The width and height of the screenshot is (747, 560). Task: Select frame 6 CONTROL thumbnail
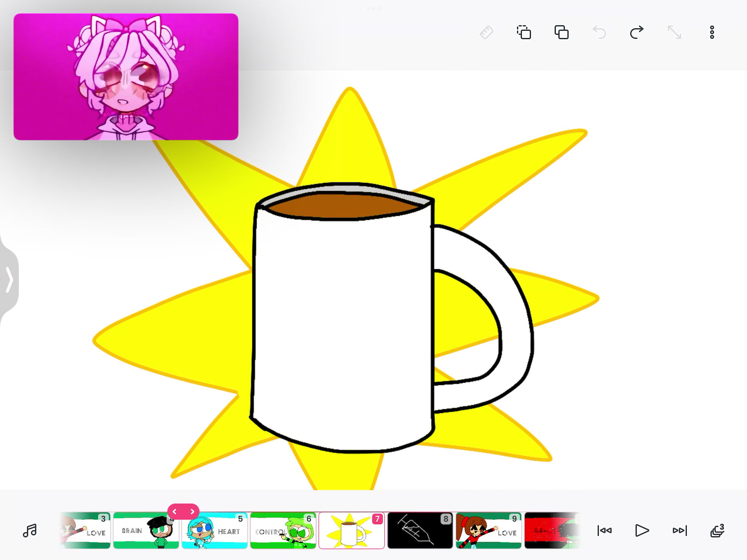[x=283, y=531]
